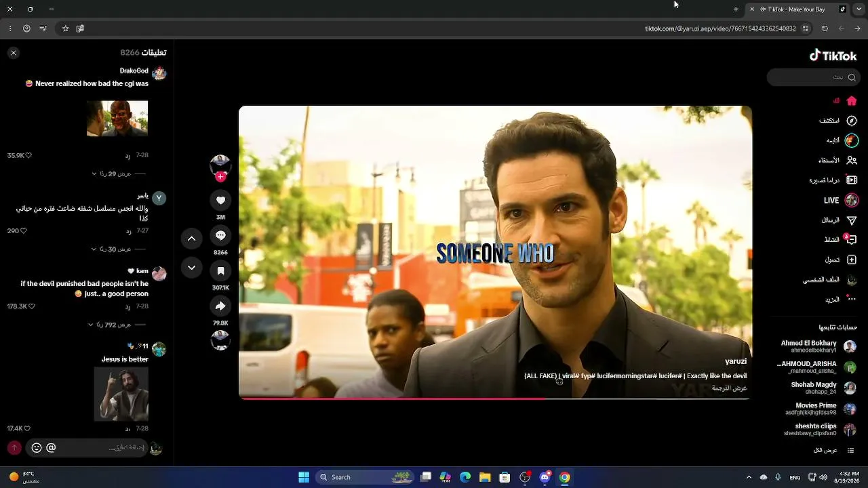Open Discord from the taskbar
The width and height of the screenshot is (868, 488).
pyautogui.click(x=545, y=477)
